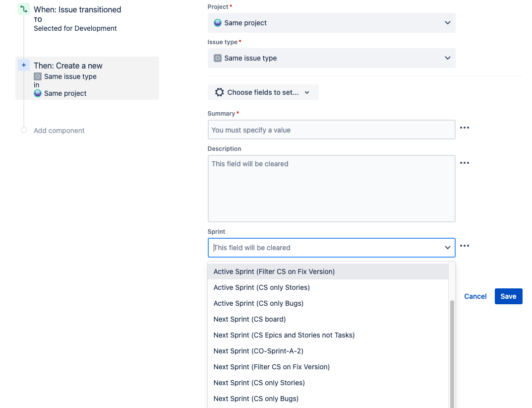
Task: Click the plus icon beside Create a new
Action: click(24, 65)
